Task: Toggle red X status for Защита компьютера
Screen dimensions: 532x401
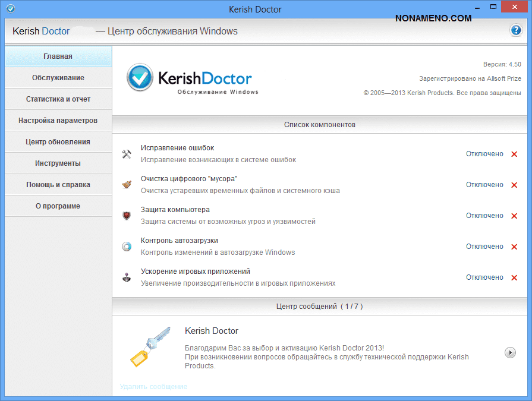Action: tap(514, 216)
